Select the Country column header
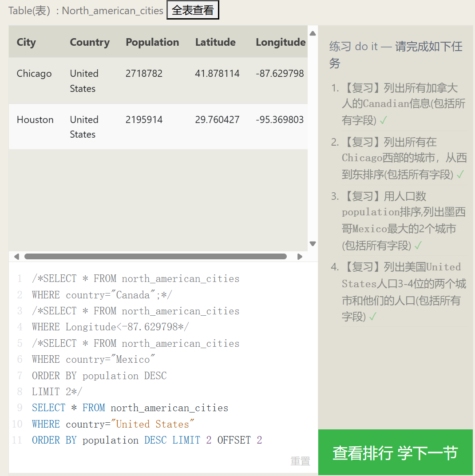This screenshot has width=475, height=476. (x=90, y=42)
